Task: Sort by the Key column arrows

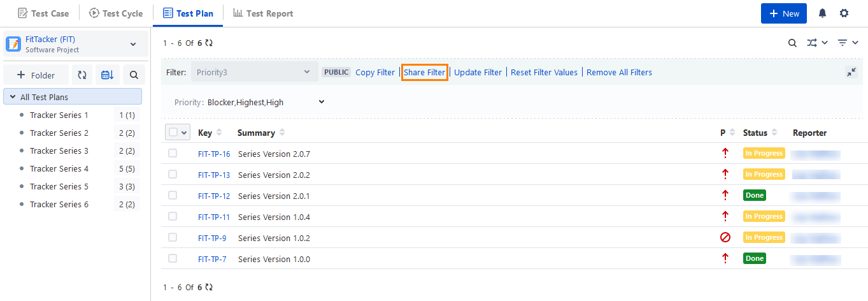Action: (x=219, y=133)
